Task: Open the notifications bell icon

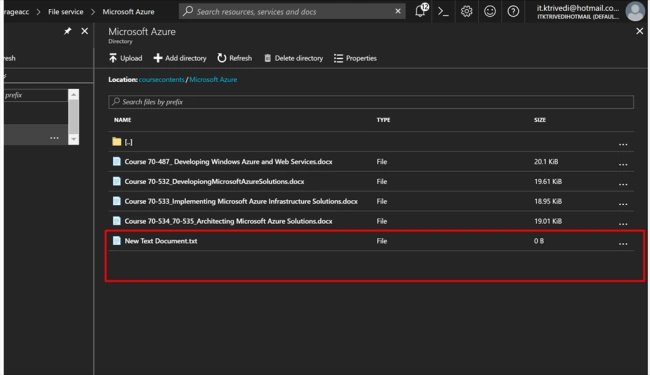Action: tap(420, 11)
